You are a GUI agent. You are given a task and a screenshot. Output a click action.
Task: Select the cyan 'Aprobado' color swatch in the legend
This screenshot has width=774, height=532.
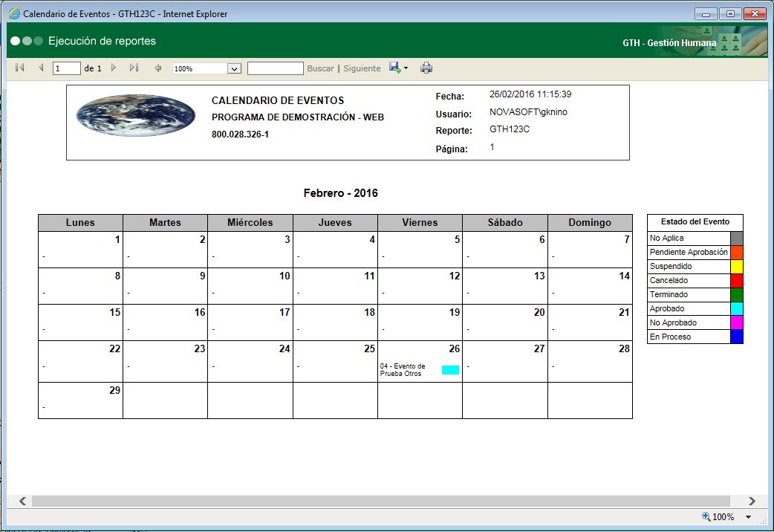738,308
